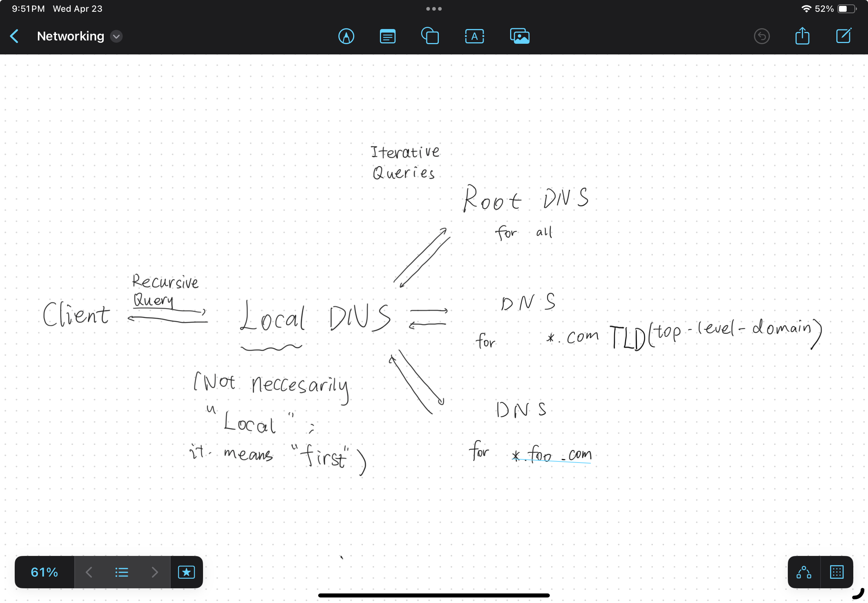Show the page thumbnails list

122,572
